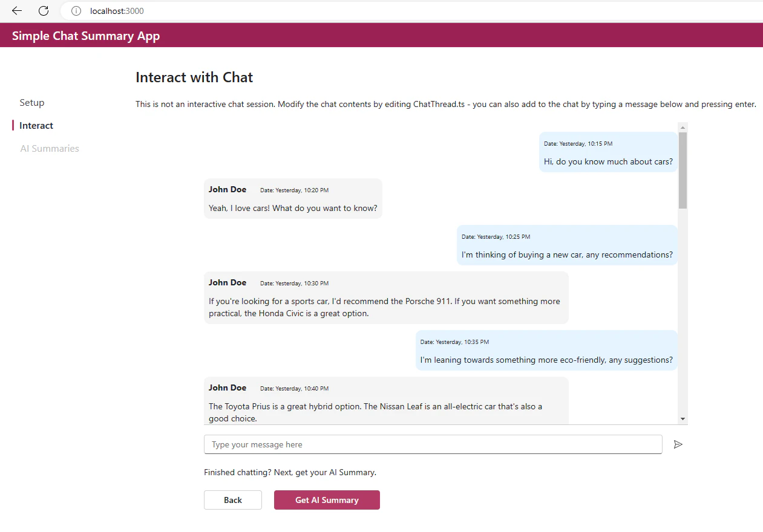This screenshot has width=763, height=532.
Task: Click the Back button
Action: tap(233, 500)
